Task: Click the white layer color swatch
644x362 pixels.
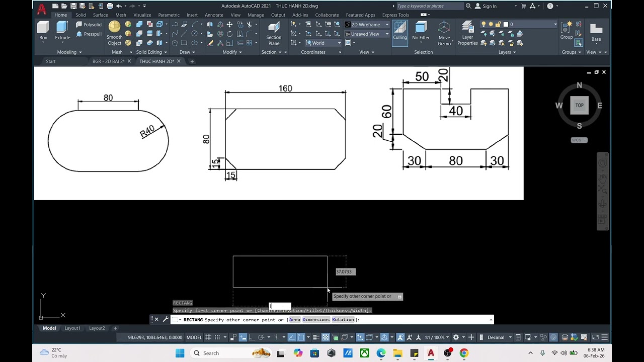Action: 506,25
